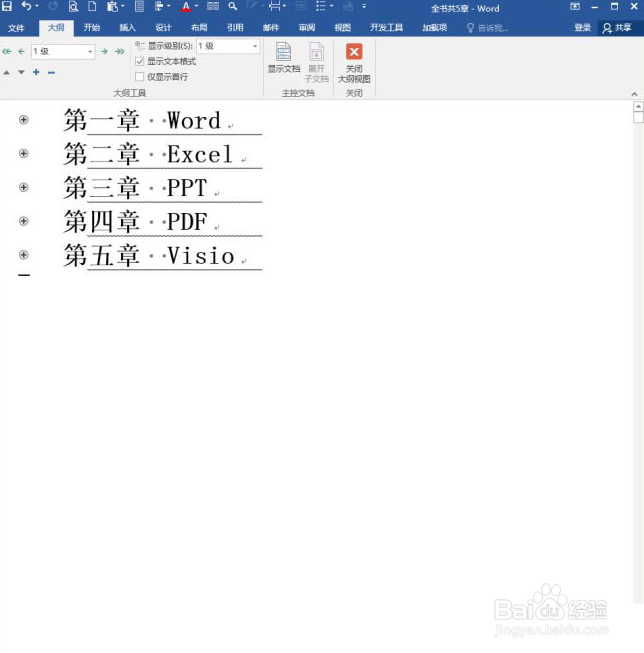Switch to the 布局 tab

pyautogui.click(x=199, y=28)
